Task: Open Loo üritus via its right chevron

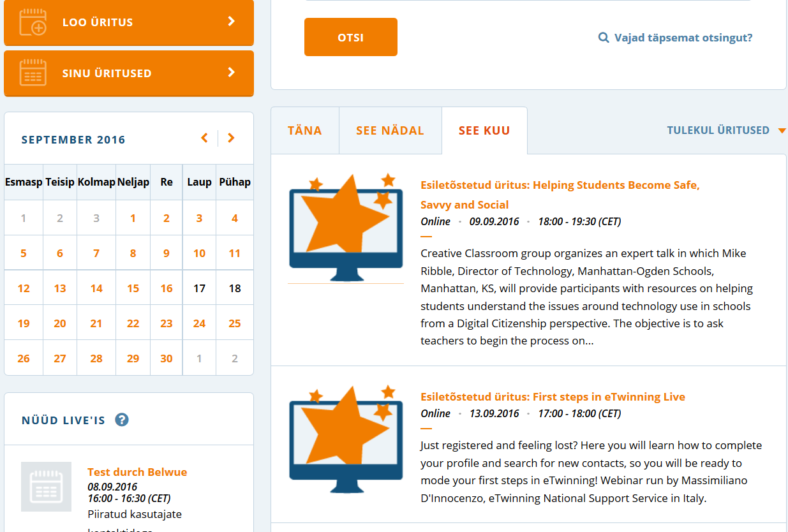Action: tap(232, 22)
